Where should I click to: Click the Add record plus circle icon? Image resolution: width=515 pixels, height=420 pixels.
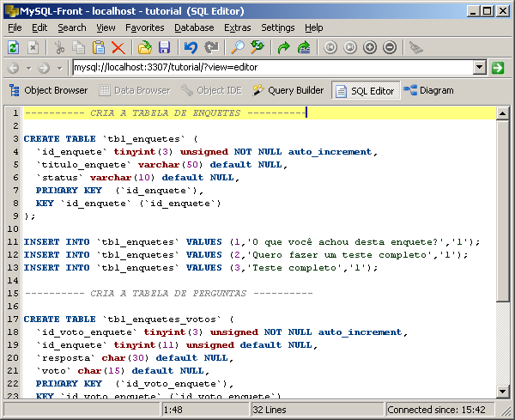click(x=370, y=47)
